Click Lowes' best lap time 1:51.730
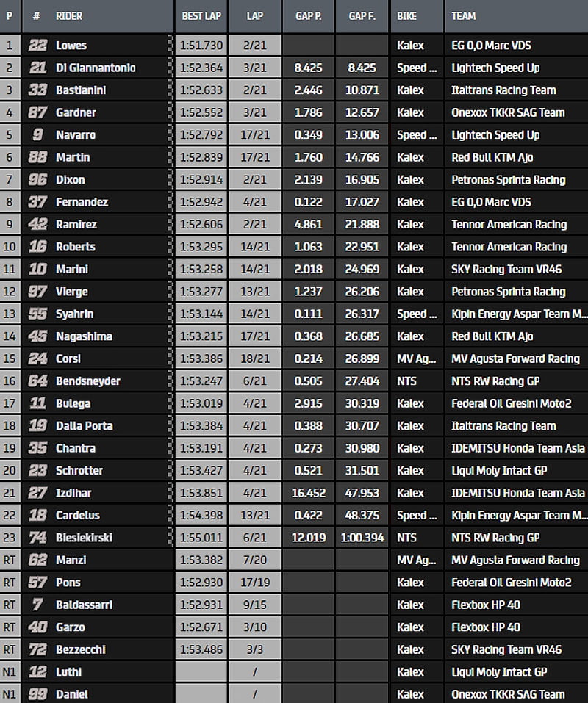 200,46
